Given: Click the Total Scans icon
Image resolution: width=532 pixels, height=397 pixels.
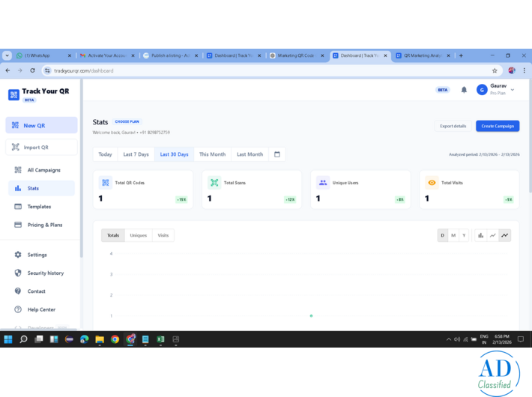Looking at the screenshot, I should 214,183.
